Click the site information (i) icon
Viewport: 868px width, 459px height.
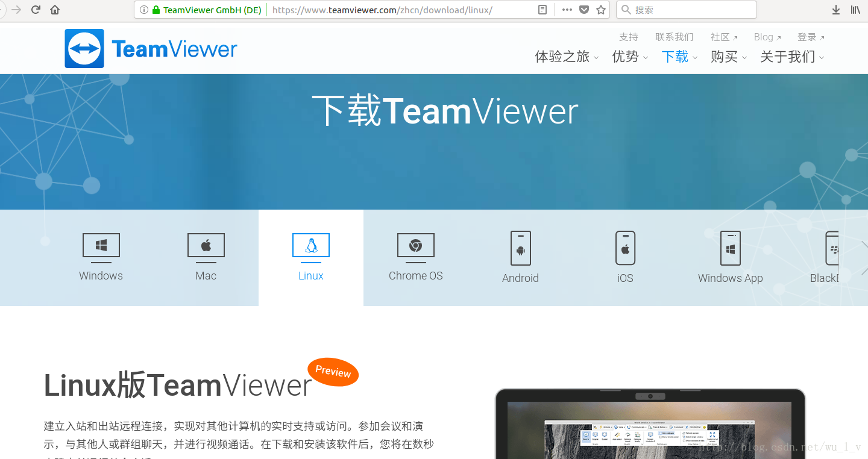pos(143,10)
